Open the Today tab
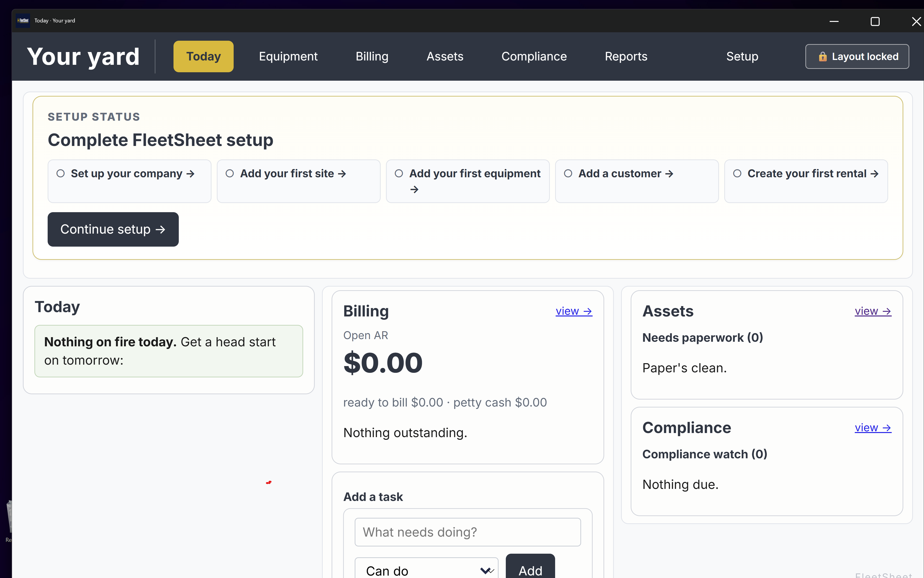924x578 pixels. pyautogui.click(x=203, y=57)
